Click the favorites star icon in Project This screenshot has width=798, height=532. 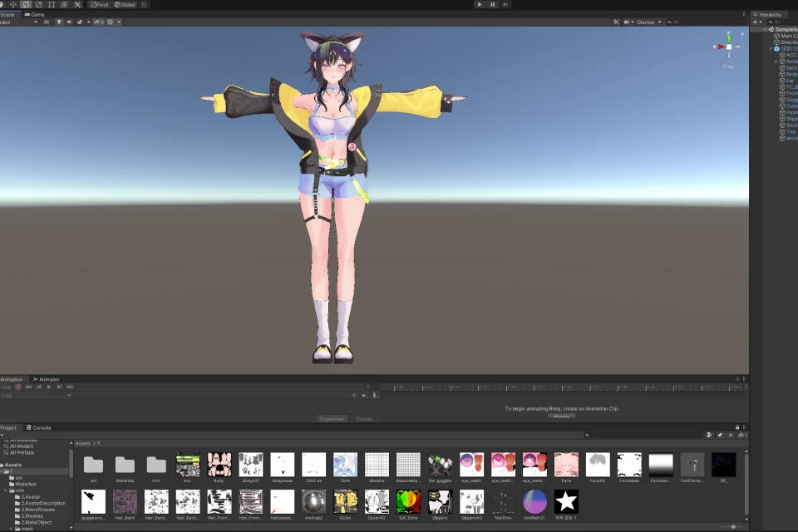coord(731,436)
